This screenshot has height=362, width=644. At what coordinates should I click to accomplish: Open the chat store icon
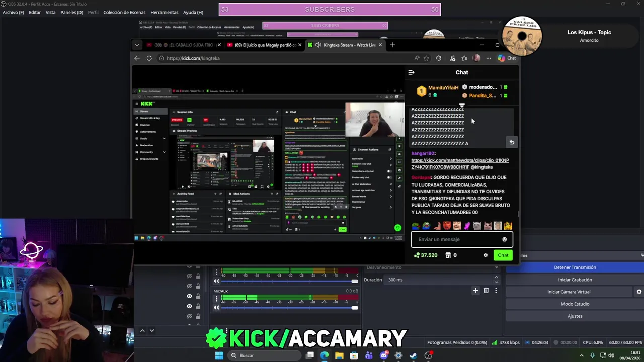point(448,255)
